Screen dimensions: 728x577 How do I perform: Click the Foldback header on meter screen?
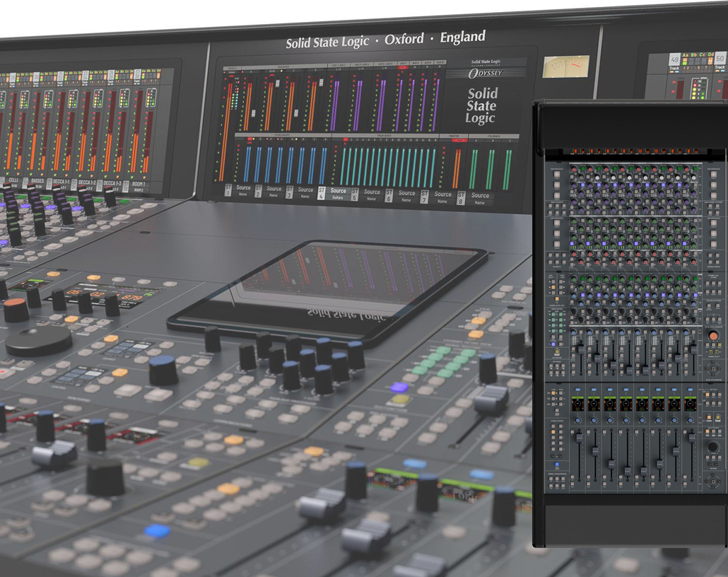(x=494, y=136)
